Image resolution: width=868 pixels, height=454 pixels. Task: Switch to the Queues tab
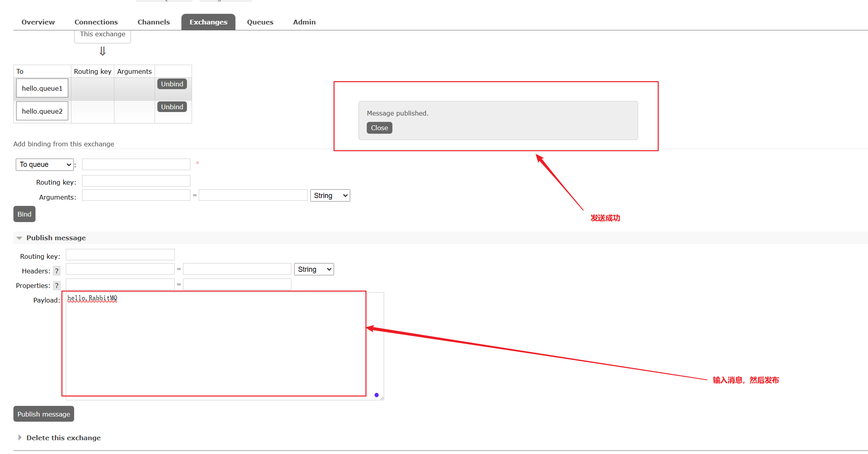tap(260, 22)
